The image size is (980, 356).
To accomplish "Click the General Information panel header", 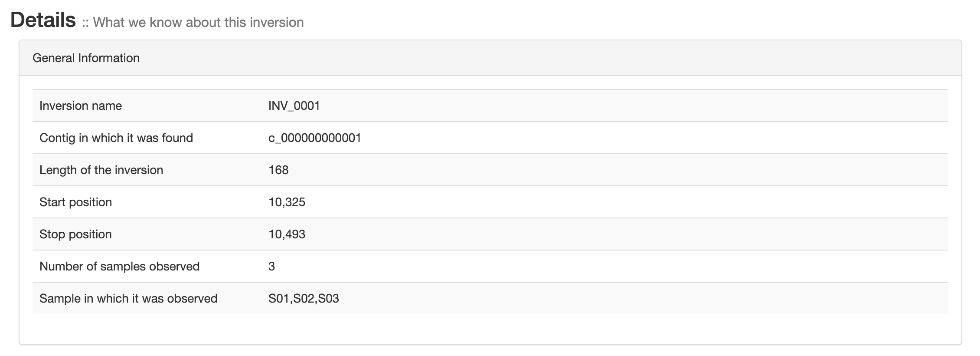I will click(x=86, y=58).
